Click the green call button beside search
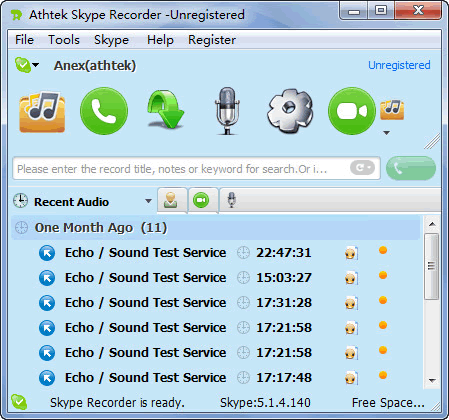The width and height of the screenshot is (449, 420). point(411,168)
